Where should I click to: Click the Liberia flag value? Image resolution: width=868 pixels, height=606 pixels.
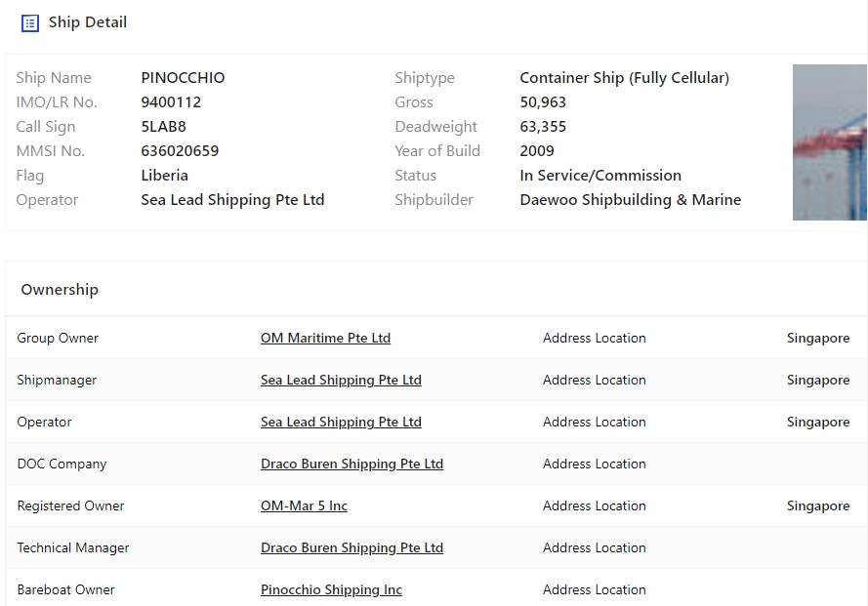pos(164,175)
